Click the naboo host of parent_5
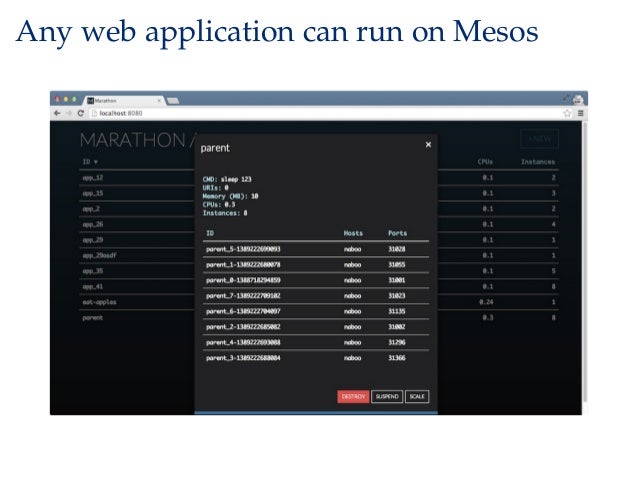The width and height of the screenshot is (638, 479). tap(352, 249)
